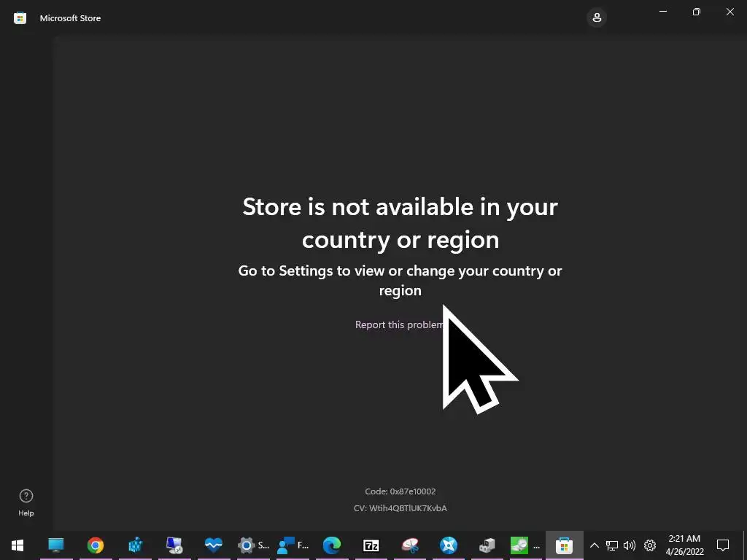Open the network status tray icon
The image size is (747, 560).
pyautogui.click(x=612, y=545)
